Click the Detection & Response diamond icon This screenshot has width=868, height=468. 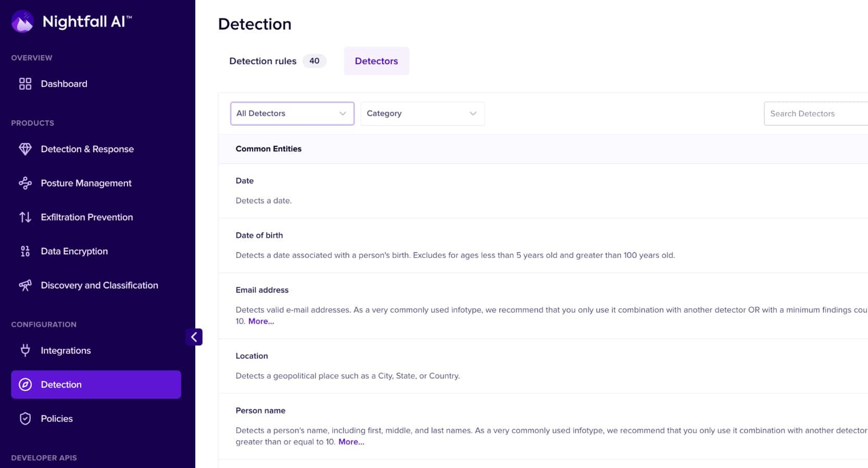(x=25, y=149)
